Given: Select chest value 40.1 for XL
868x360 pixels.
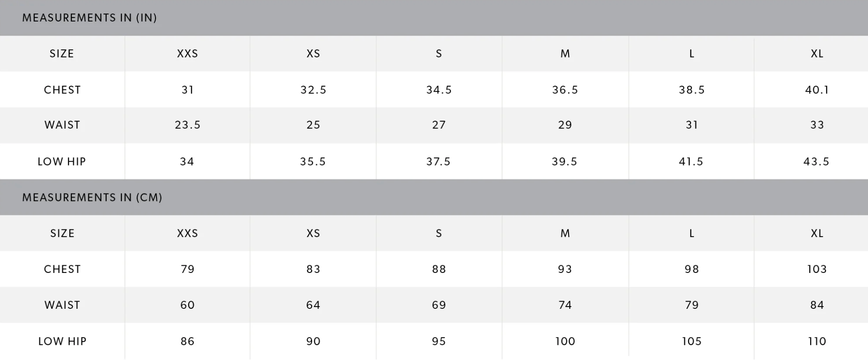Looking at the screenshot, I should pos(817,90).
